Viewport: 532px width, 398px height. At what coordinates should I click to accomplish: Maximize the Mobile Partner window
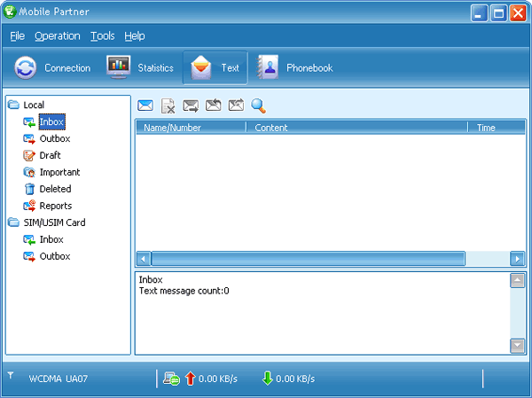pyautogui.click(x=498, y=13)
